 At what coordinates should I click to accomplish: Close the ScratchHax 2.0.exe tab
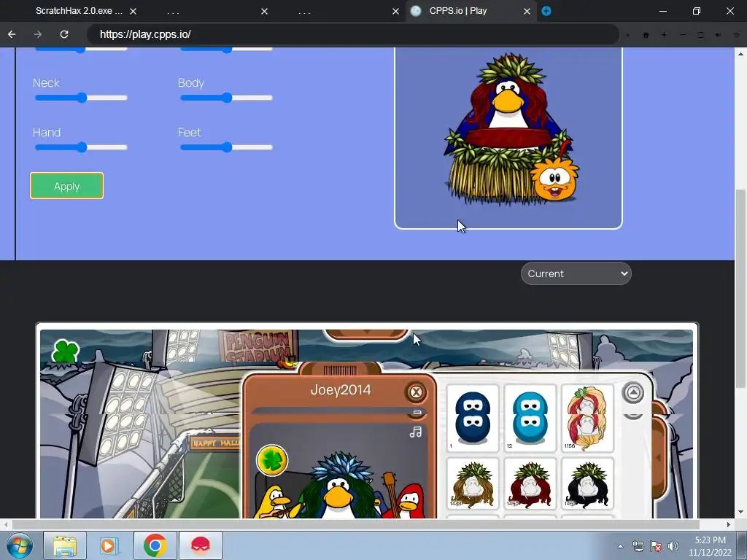pos(133,11)
